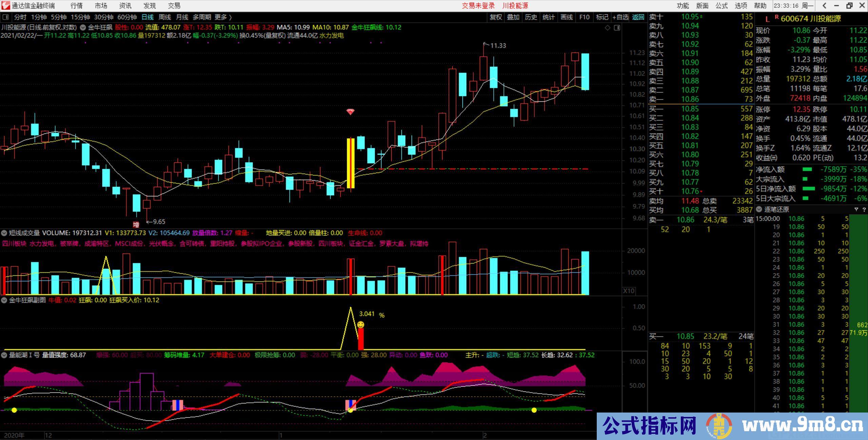Open 金牛狂飙 main indicator dropdown
This screenshot has height=440, width=868.
(x=83, y=27)
